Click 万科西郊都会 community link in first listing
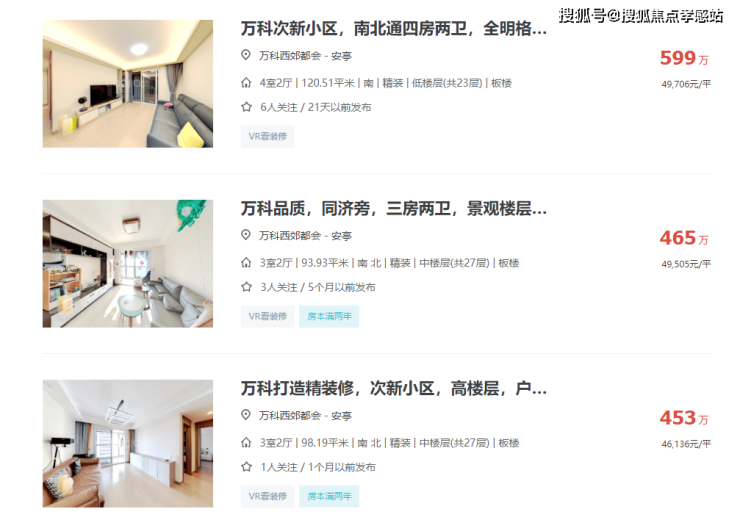 click(x=289, y=56)
